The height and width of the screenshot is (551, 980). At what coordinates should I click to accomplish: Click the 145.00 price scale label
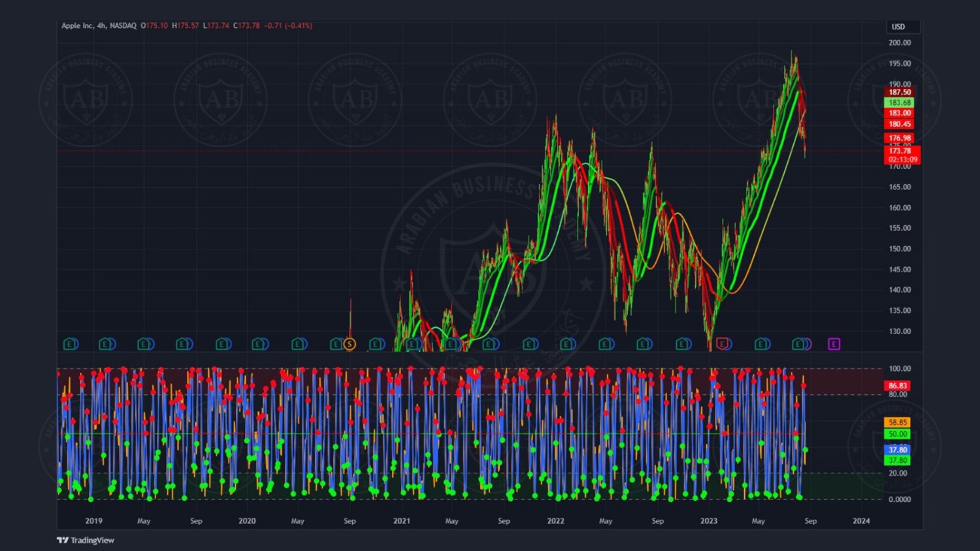point(900,269)
